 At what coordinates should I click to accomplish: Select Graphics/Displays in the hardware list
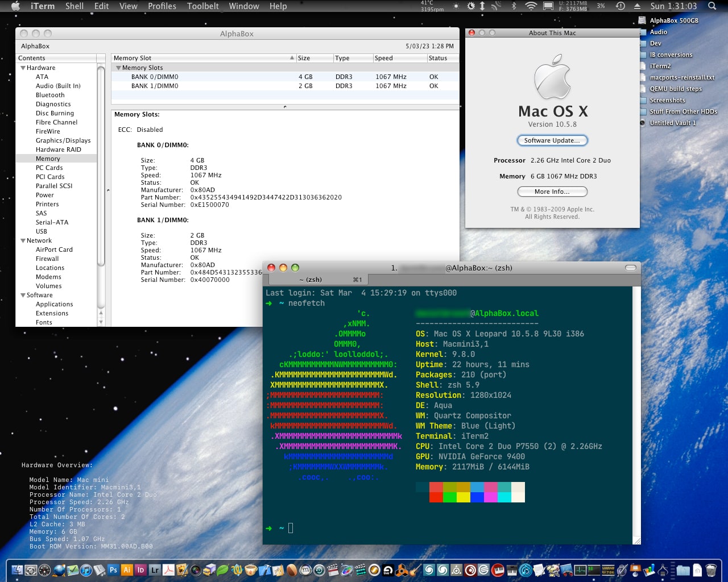tap(63, 140)
